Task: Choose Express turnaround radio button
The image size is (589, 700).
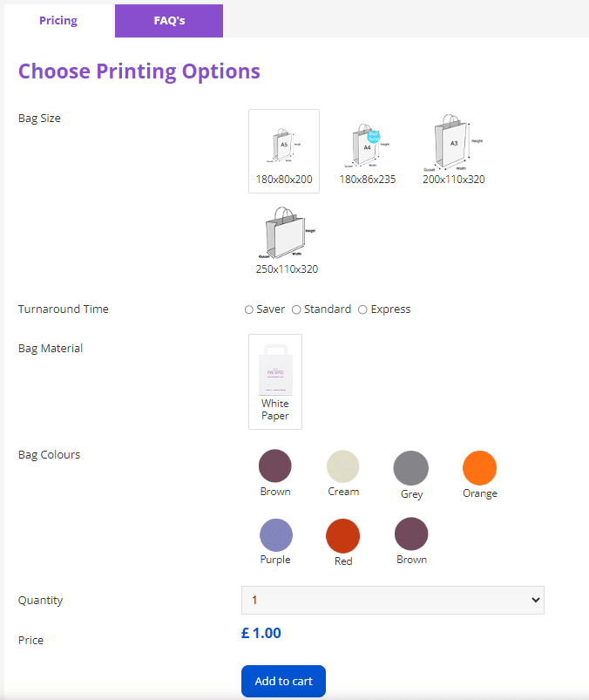Action: 362,309
